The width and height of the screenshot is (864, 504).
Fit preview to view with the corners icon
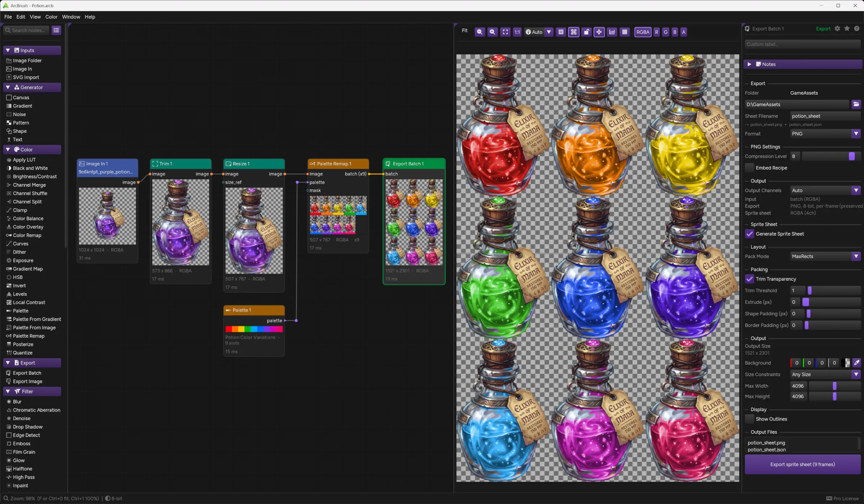coord(505,32)
